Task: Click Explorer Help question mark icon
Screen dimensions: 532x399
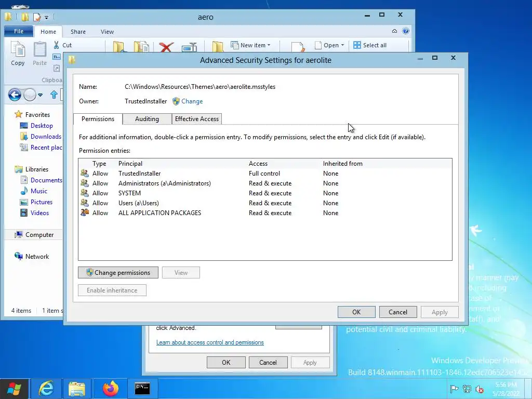Action: (x=405, y=31)
